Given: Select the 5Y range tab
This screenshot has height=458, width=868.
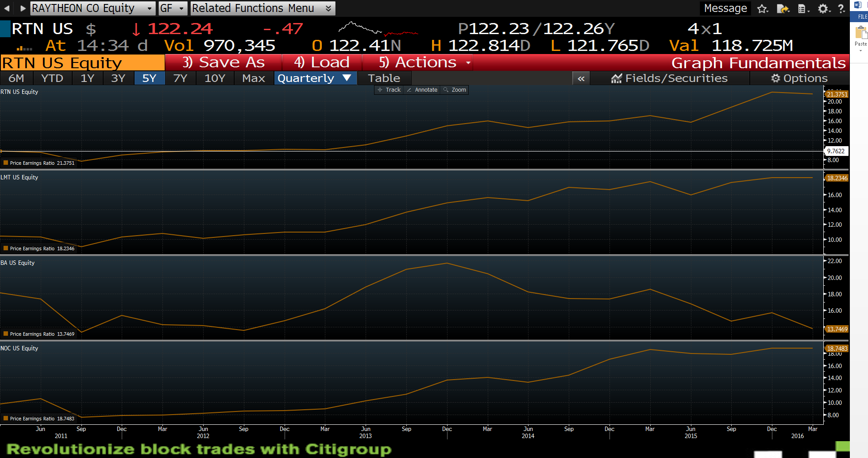Looking at the screenshot, I should 149,78.
